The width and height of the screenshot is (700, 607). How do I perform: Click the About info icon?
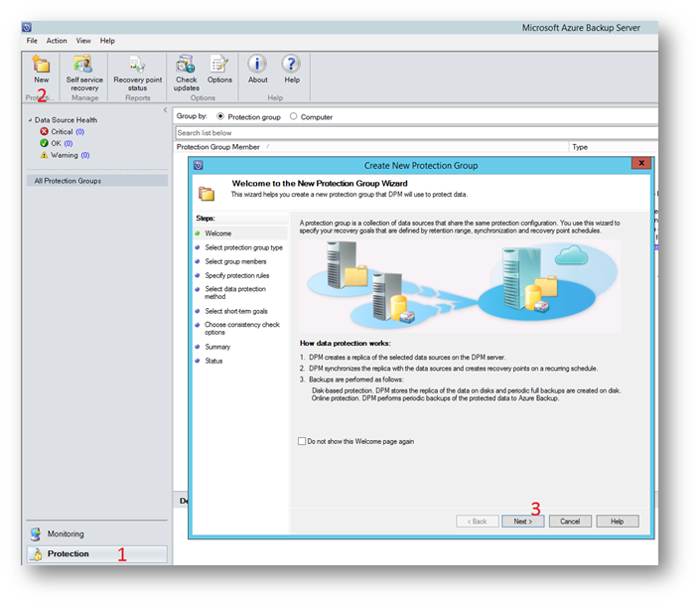(x=257, y=64)
